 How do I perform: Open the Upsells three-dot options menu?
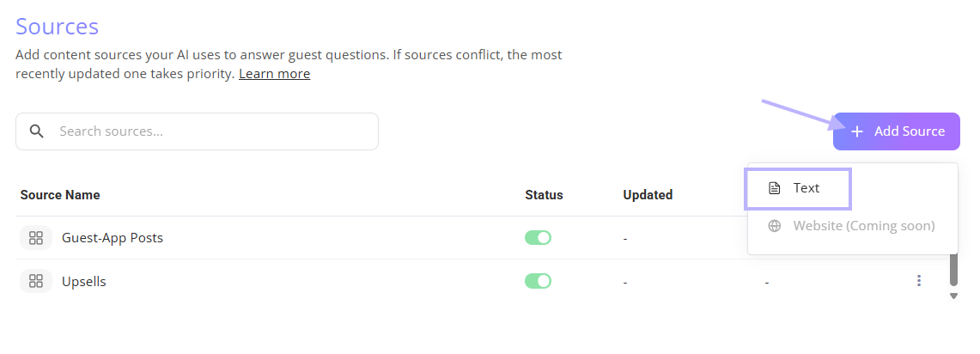click(x=919, y=281)
